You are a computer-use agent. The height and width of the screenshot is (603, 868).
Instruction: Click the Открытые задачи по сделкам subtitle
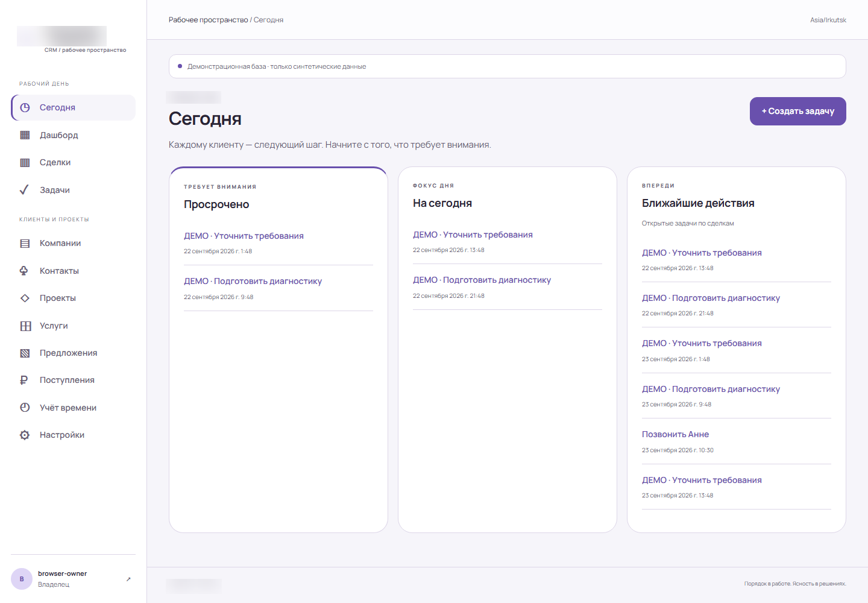click(688, 223)
